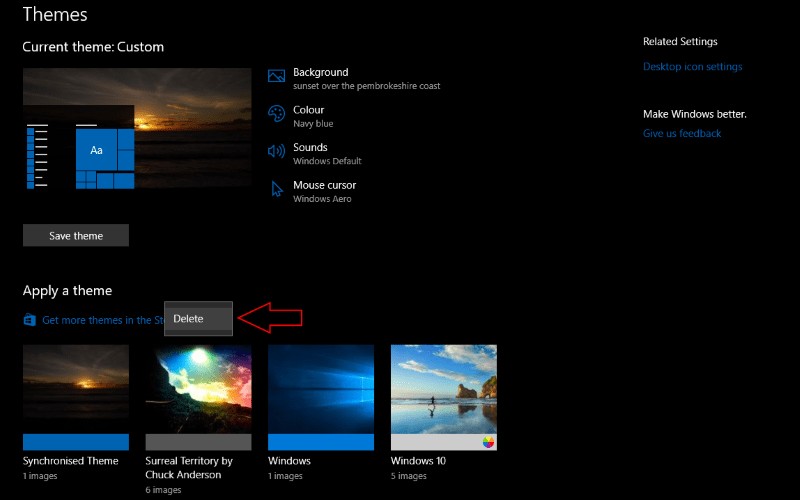Click the 'Windows Aero' cursor value
This screenshot has width=800, height=500.
pos(322,199)
